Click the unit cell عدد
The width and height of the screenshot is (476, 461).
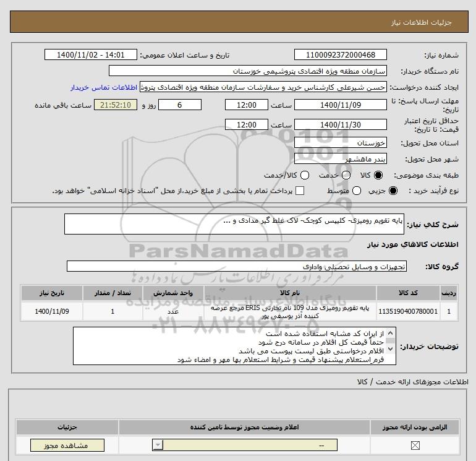(x=173, y=311)
